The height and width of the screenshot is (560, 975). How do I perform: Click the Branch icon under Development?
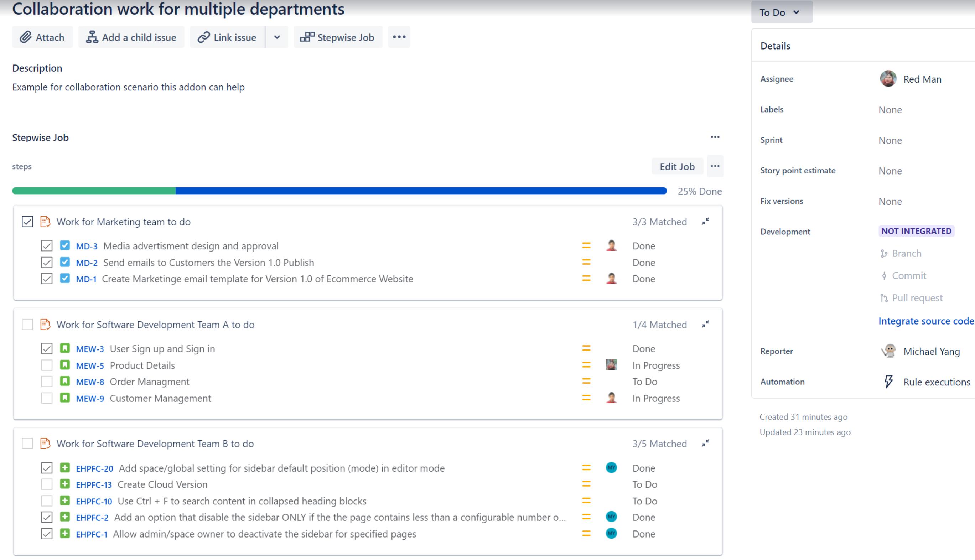(885, 253)
